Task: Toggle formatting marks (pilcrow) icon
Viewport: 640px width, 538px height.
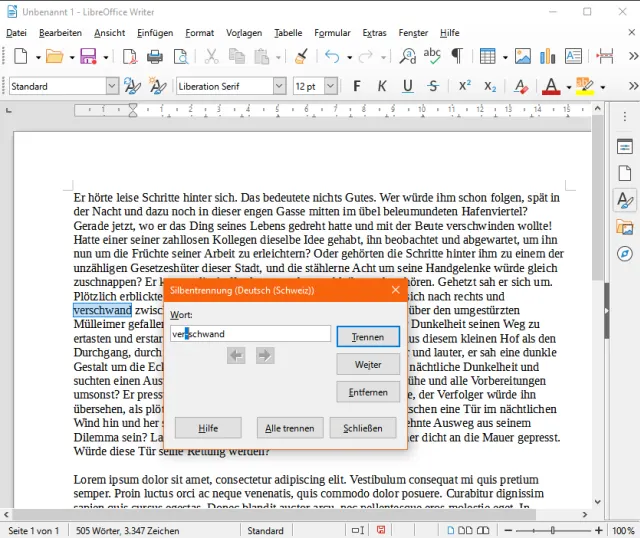Action: pyautogui.click(x=457, y=57)
